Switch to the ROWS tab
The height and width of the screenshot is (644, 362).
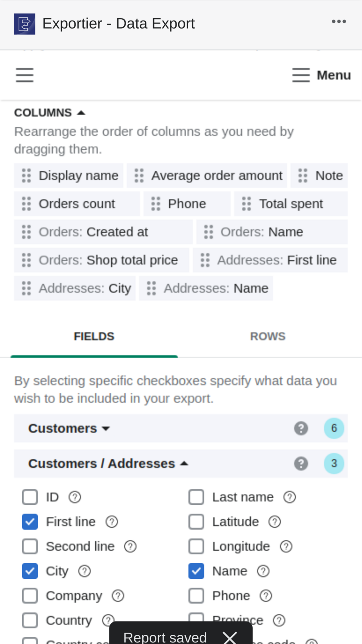(x=268, y=335)
